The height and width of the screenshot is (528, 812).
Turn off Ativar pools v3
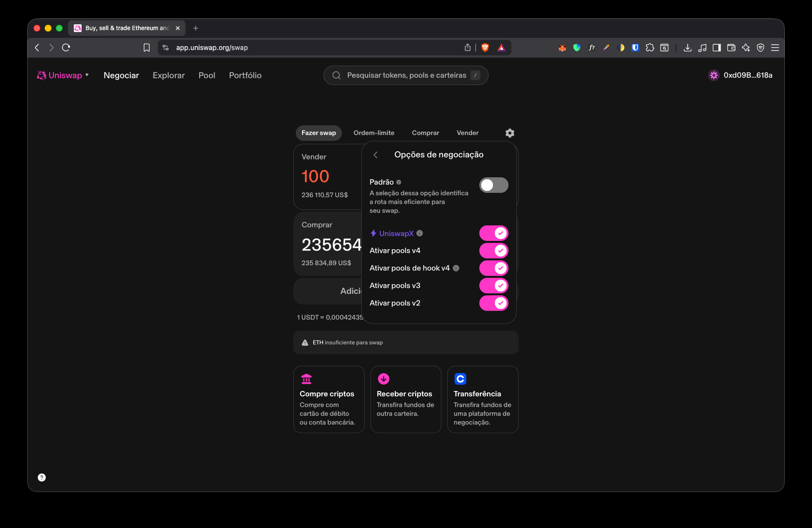[x=494, y=286]
